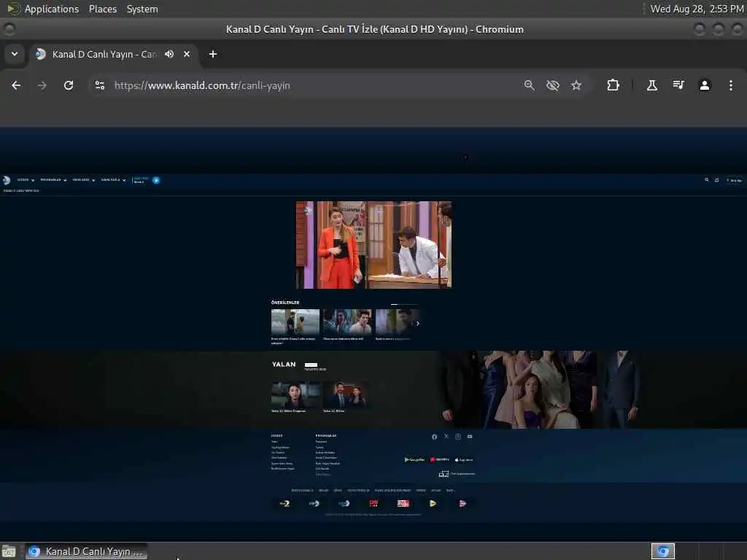
Task: Open the Extensions puzzle icon
Action: pyautogui.click(x=613, y=85)
